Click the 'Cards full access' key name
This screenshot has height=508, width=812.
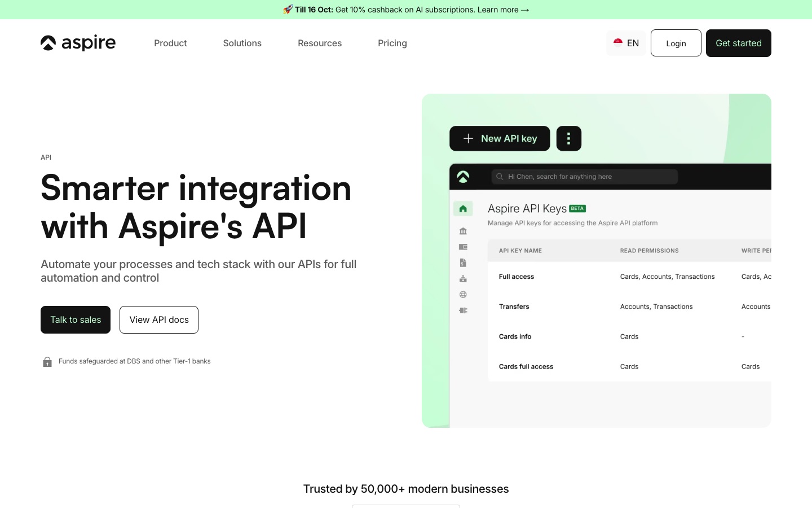[526, 366]
